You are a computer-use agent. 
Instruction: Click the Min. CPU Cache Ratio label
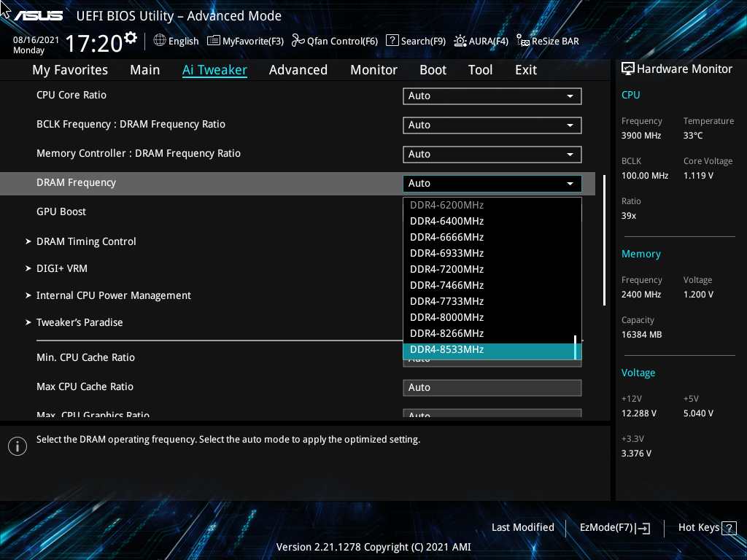tap(86, 357)
